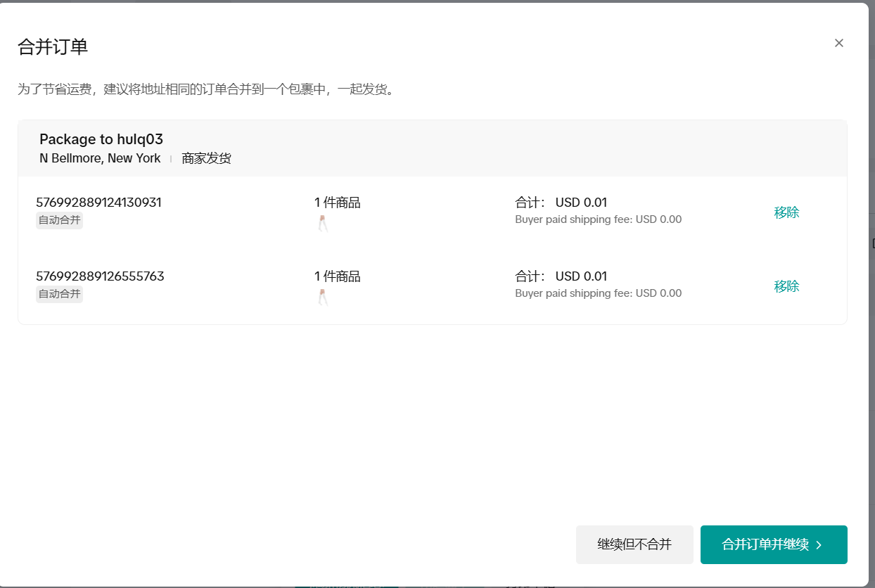Click 自动合并 tag under second order

(59, 295)
